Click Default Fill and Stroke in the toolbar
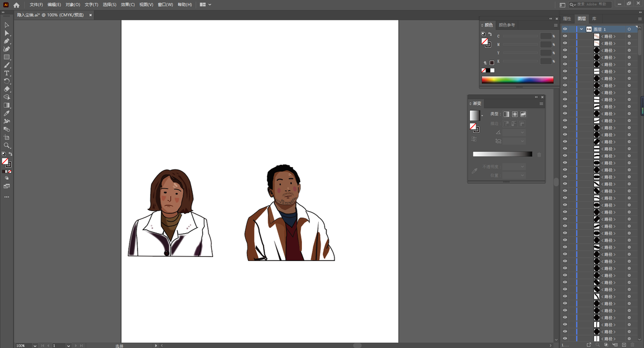This screenshot has width=644, height=348. pyautogui.click(x=3, y=154)
